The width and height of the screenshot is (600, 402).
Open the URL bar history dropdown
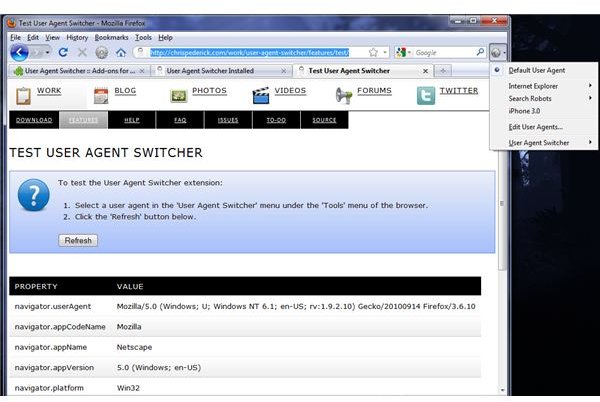(x=385, y=52)
